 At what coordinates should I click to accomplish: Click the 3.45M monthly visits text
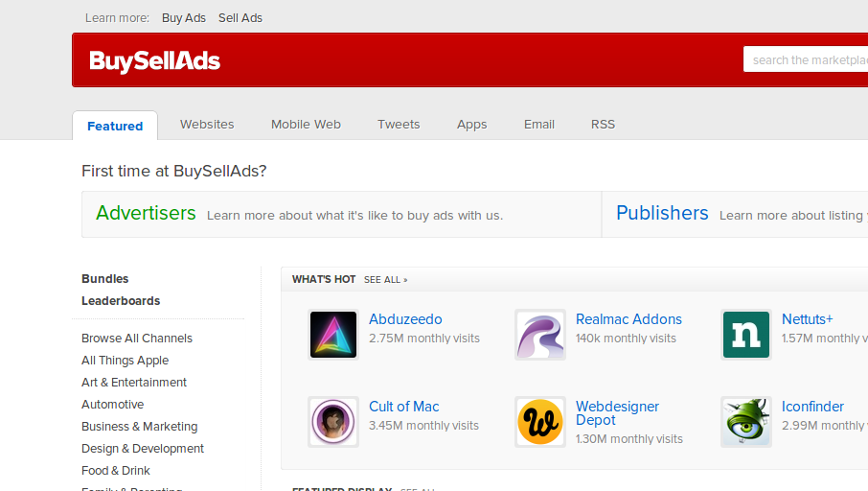(x=423, y=426)
